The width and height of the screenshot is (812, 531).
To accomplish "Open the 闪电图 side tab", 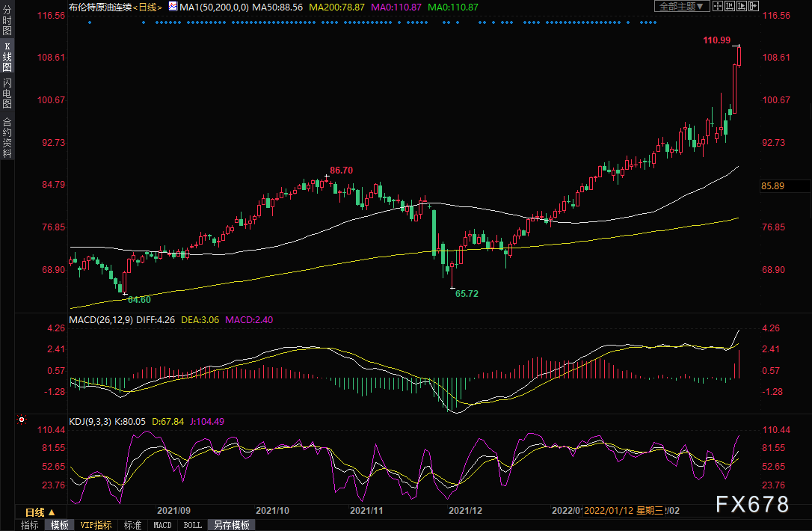I will coord(7,93).
